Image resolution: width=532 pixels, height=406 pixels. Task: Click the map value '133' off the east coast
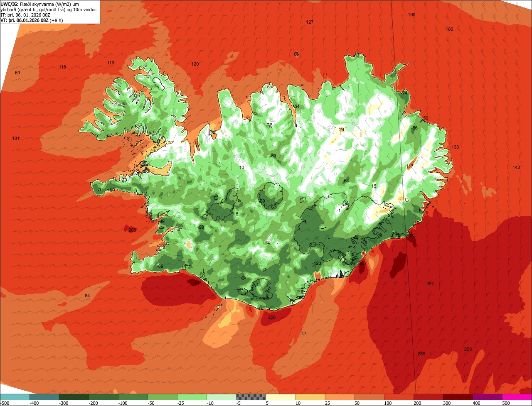(x=455, y=147)
